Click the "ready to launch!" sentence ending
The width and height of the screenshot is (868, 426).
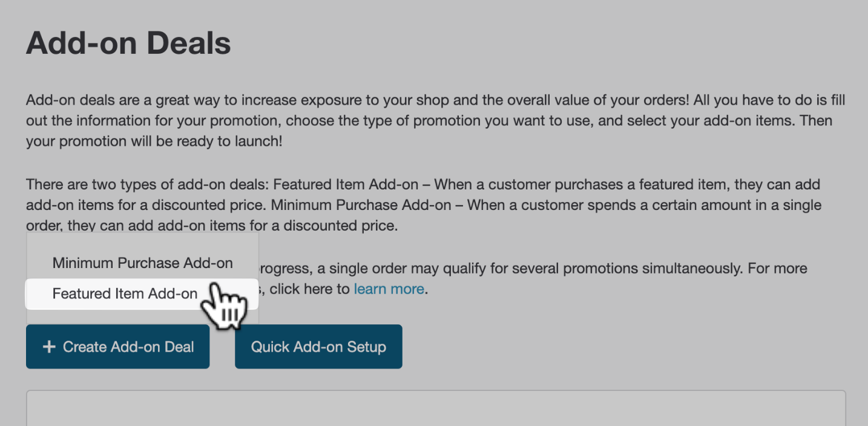[230, 142]
